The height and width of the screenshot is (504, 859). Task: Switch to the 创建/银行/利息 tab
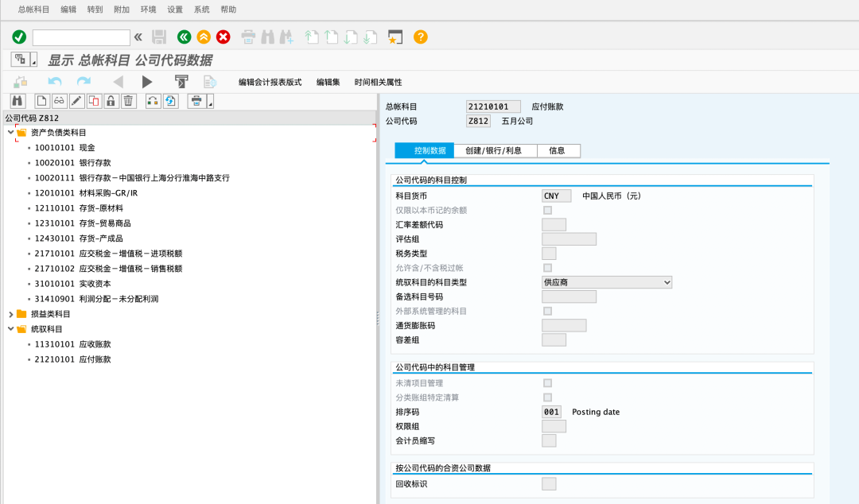point(493,149)
